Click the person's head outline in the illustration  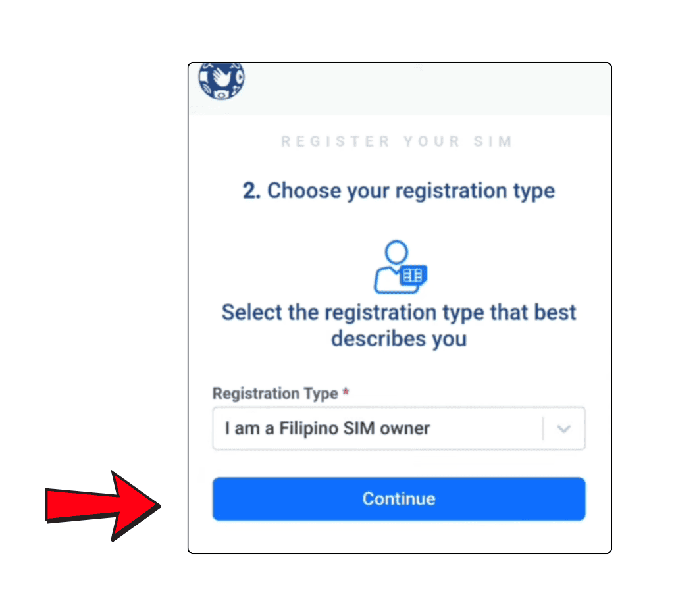(x=397, y=251)
